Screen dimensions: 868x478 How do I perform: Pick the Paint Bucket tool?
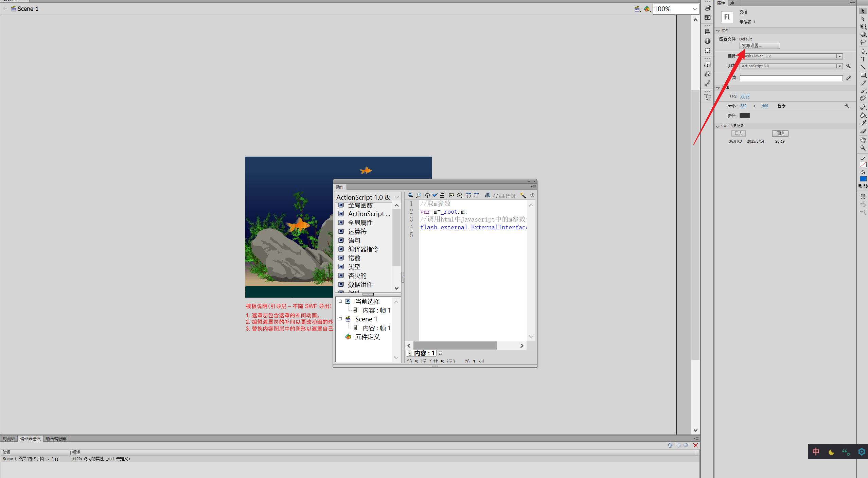tap(863, 116)
